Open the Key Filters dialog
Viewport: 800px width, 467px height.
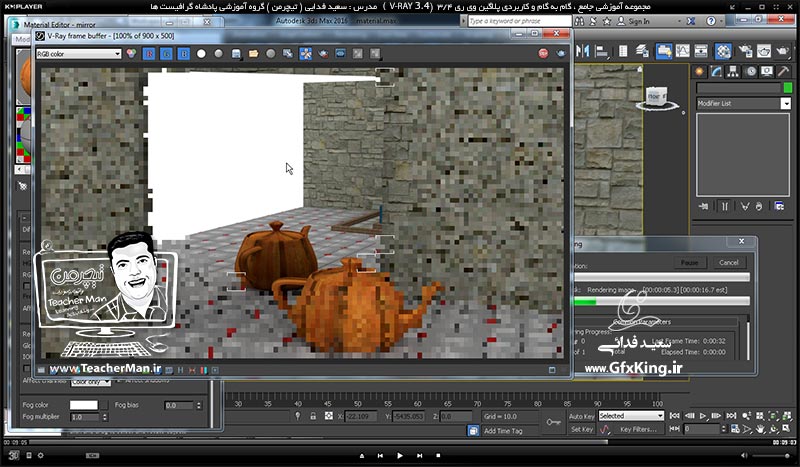[x=638, y=429]
